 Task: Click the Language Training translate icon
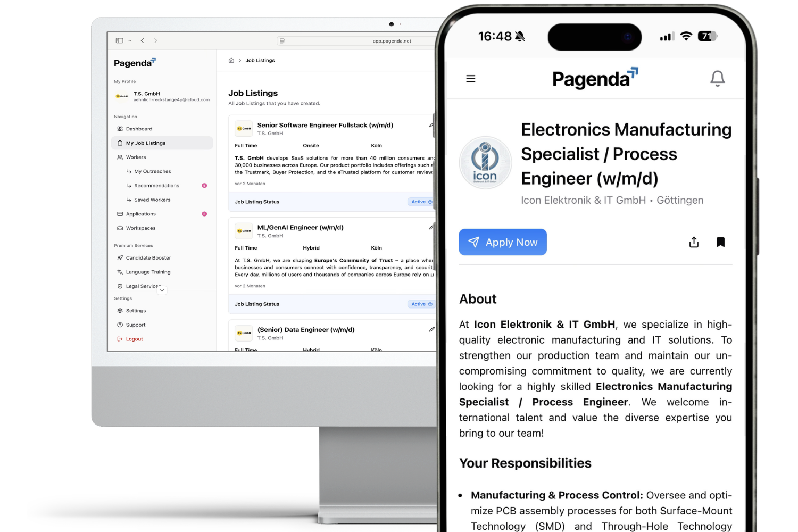point(120,272)
